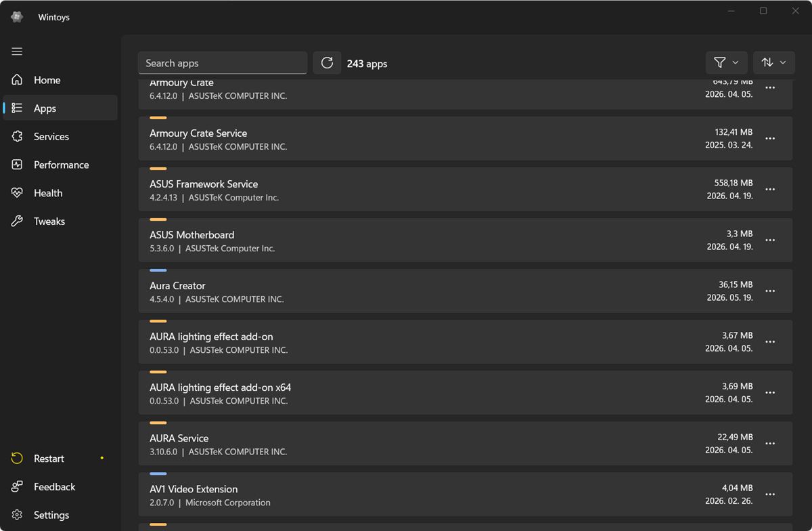
Task: Click the 2025. 03. 24. date
Action: pos(729,145)
